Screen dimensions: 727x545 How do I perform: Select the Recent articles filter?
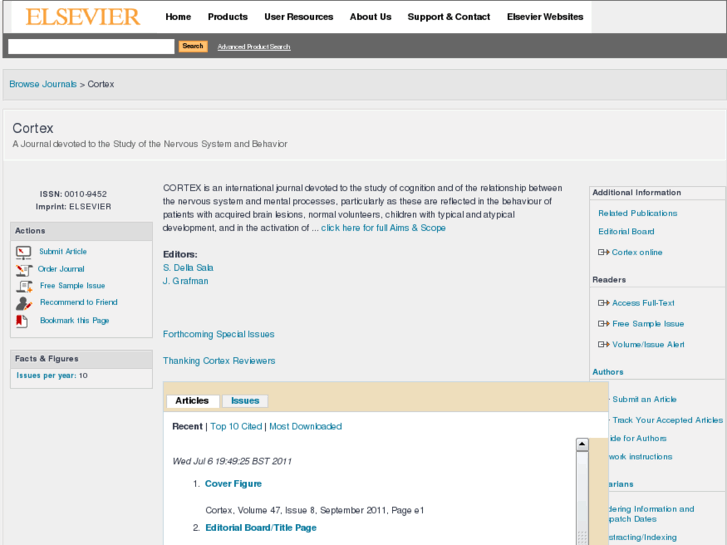click(x=187, y=427)
